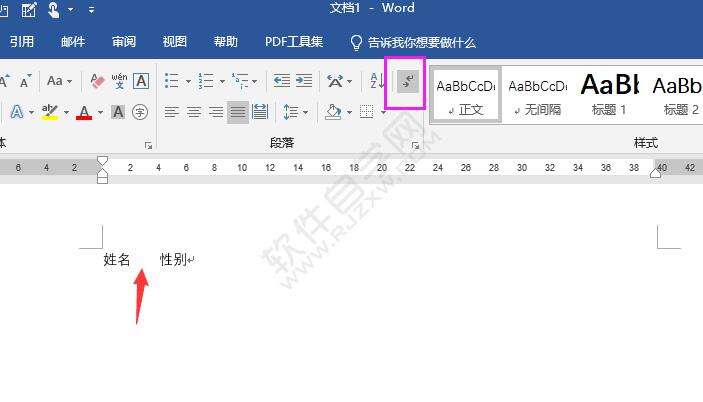Click the Text Effects glowing A icon
The image size is (703, 402).
(x=17, y=112)
